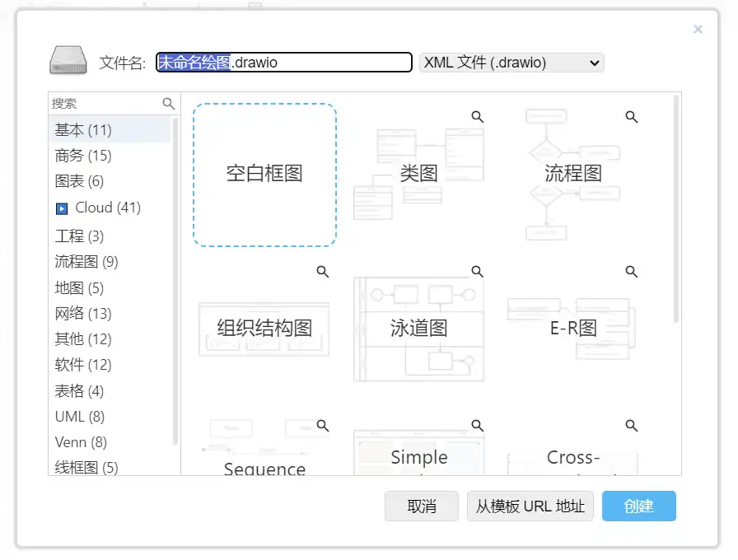738x560 pixels.
Task: Click the magnifier icon on 组织结构图 template
Action: [x=323, y=272]
